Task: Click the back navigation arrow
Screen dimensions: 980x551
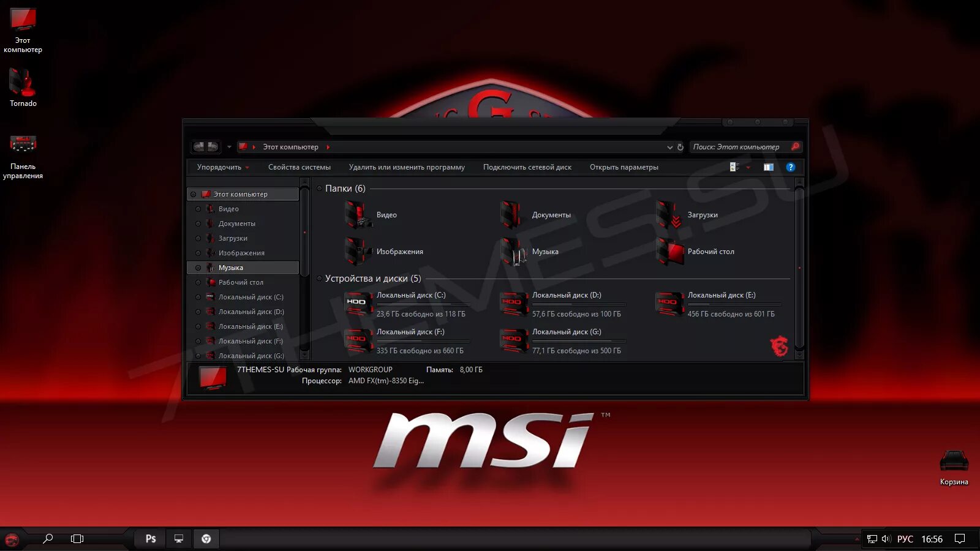Action: point(198,147)
